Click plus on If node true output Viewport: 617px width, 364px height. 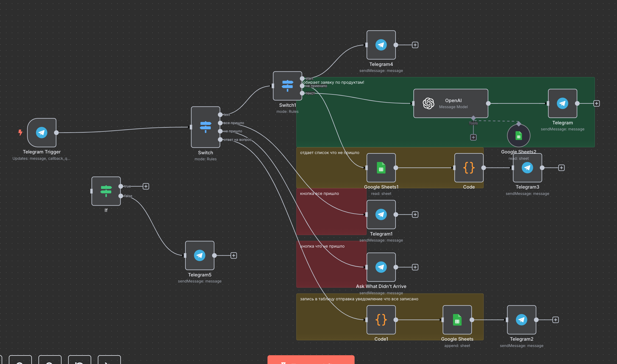146,186
